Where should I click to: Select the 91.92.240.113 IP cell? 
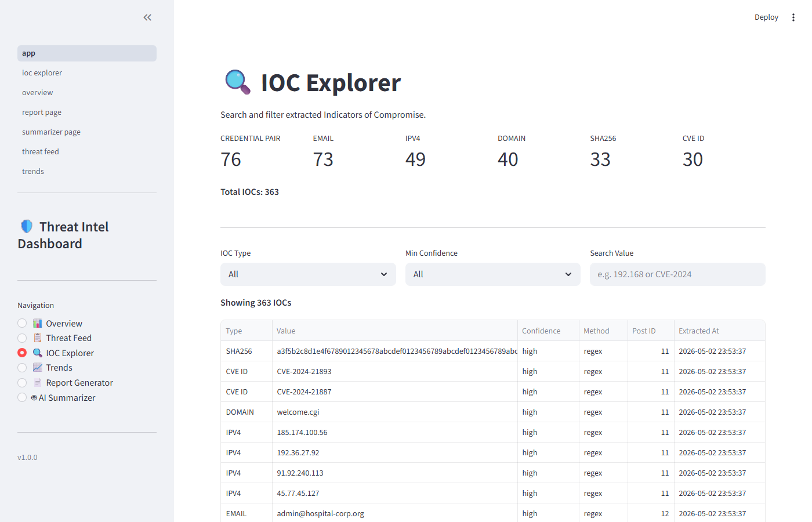pyautogui.click(x=395, y=473)
